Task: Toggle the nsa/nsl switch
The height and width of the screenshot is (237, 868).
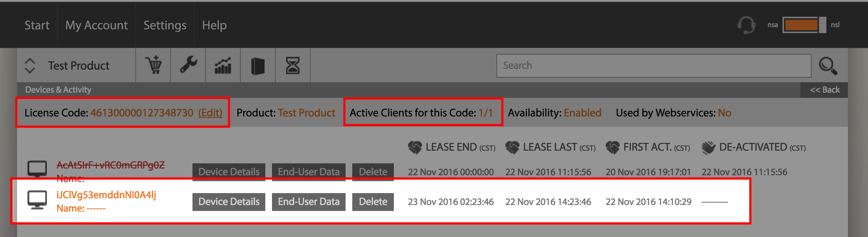Action: (x=804, y=25)
